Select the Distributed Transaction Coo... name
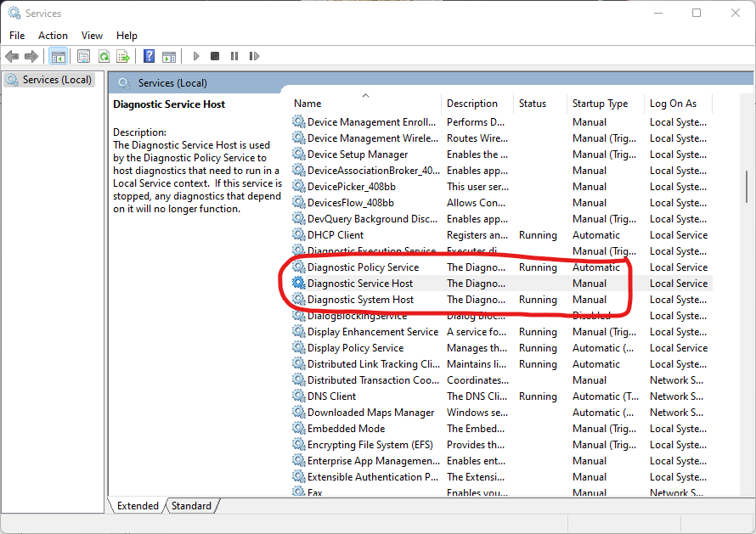 coord(373,379)
